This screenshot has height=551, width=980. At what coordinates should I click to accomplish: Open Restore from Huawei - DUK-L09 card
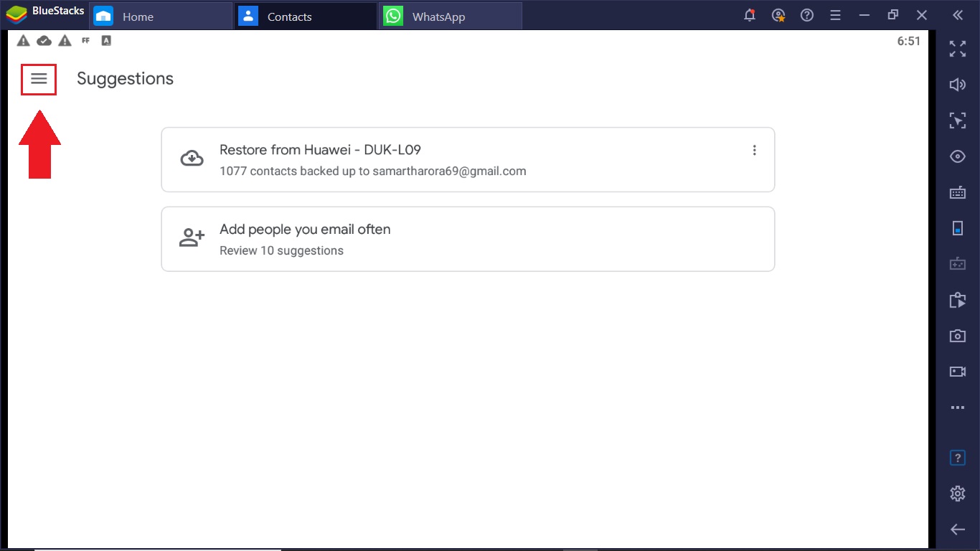tap(468, 159)
